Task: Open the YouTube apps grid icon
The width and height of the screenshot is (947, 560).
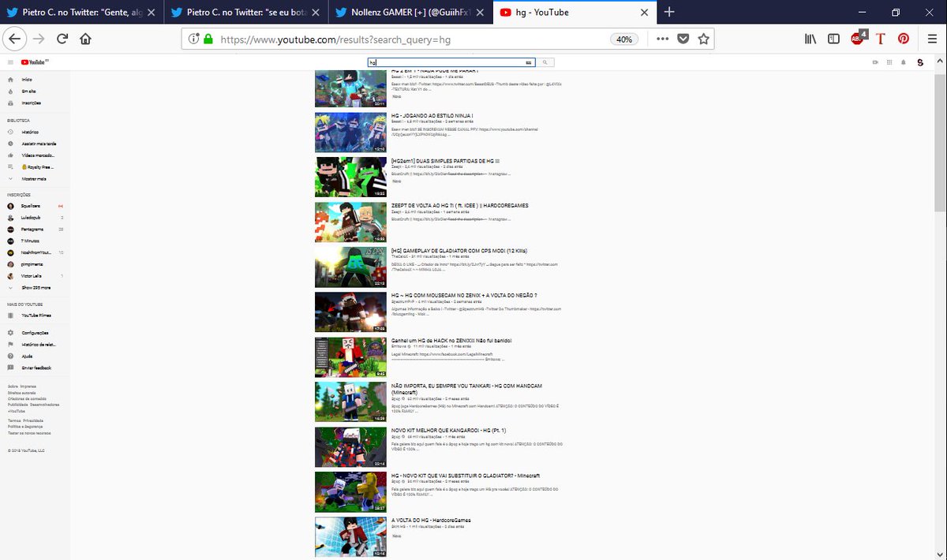Action: click(x=889, y=62)
